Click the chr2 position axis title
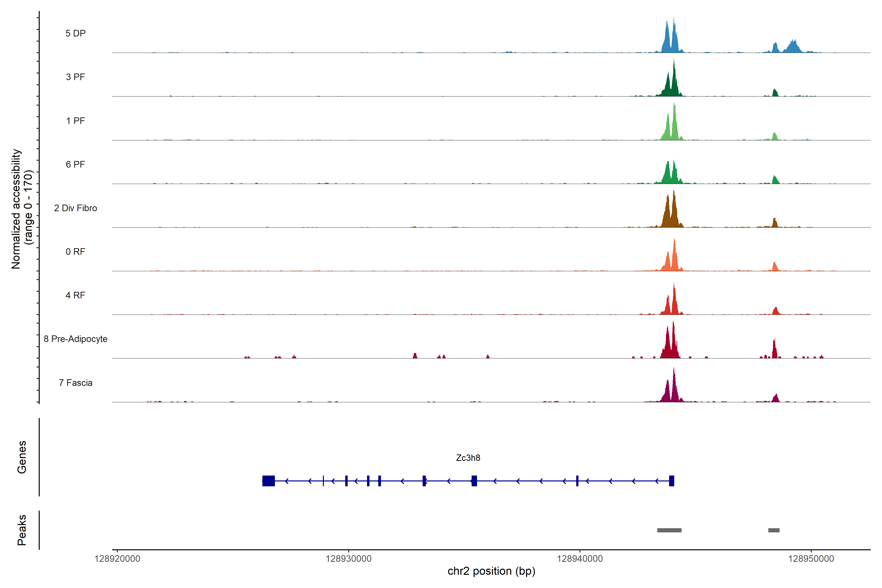Image resolution: width=882 pixels, height=588 pixels. click(491, 571)
